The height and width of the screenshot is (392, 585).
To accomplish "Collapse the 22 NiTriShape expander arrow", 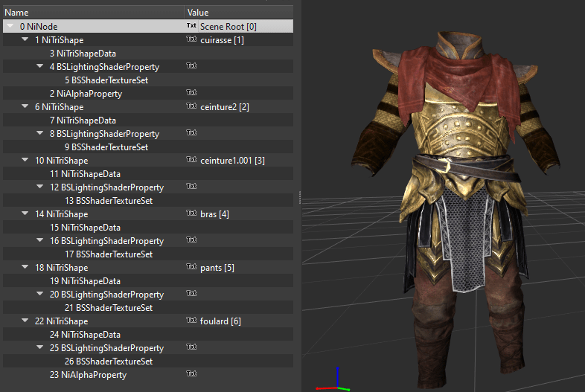I will [x=25, y=321].
